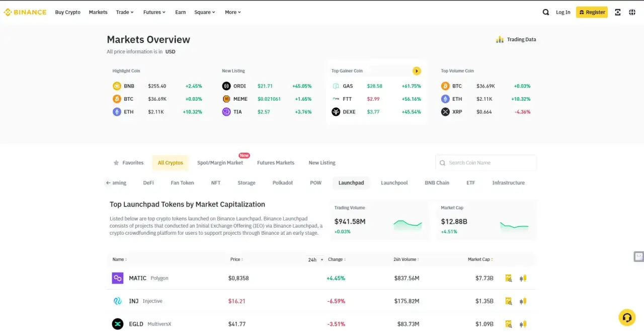Viewport: 644px width, 334px height.
Task: Expand the Square menu
Action: pyautogui.click(x=205, y=12)
